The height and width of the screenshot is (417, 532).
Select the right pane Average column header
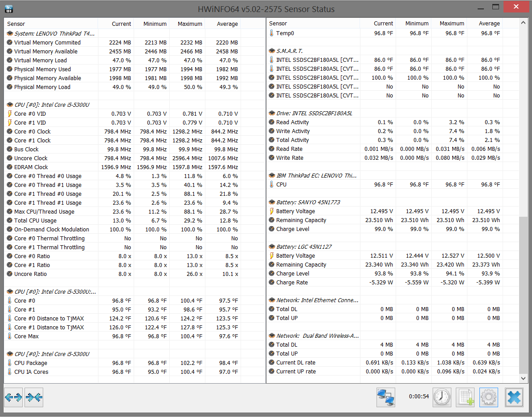click(484, 24)
